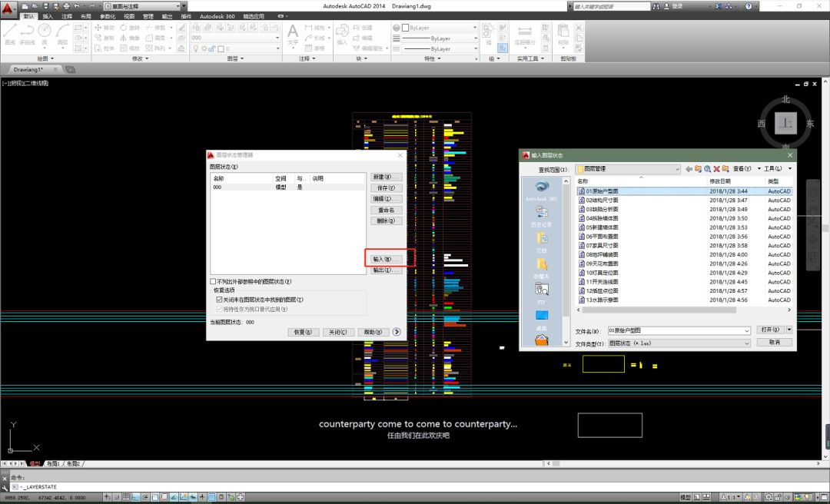
Task: Choose the Move tool in Modify panel
Action: click(x=105, y=28)
